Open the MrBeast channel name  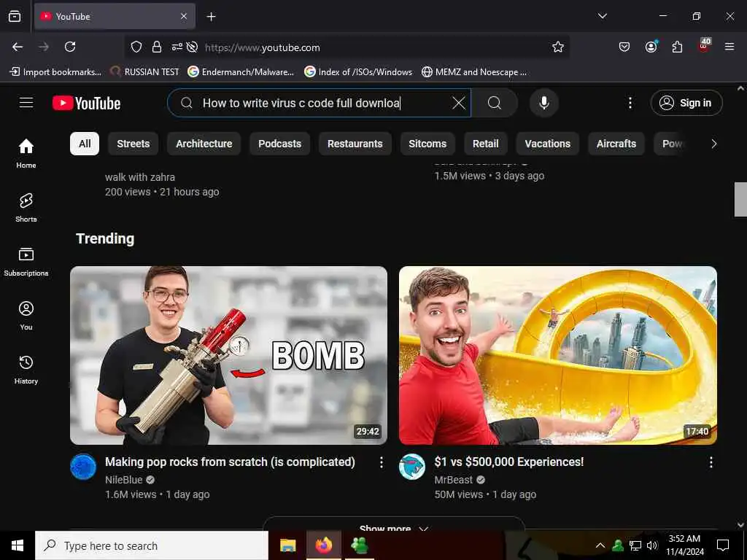click(x=454, y=480)
